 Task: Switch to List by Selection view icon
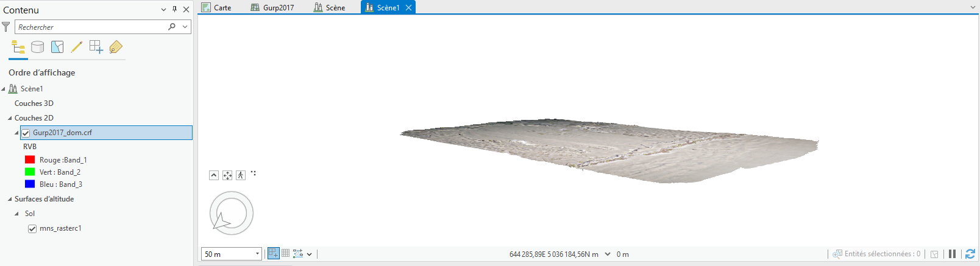pos(57,47)
